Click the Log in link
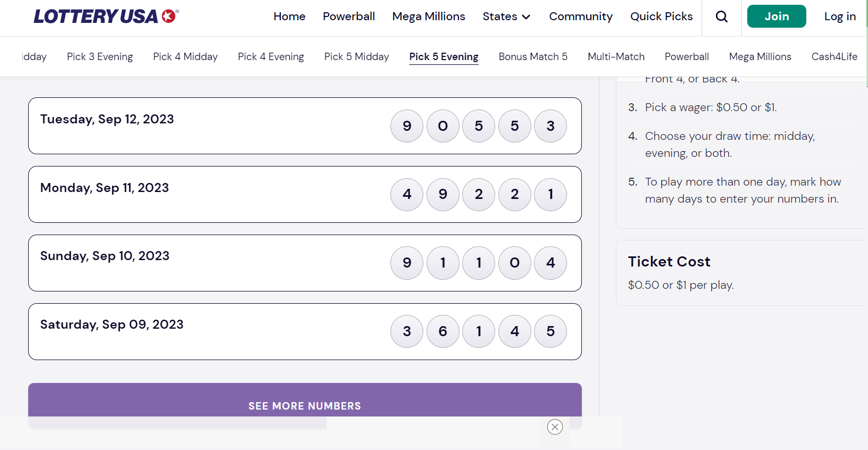This screenshot has height=450, width=868. (840, 16)
